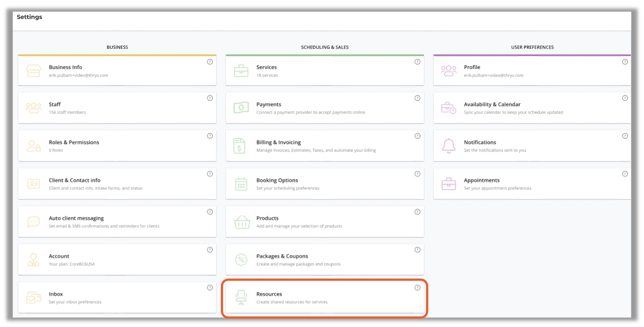The width and height of the screenshot is (644, 327).
Task: Click the Business Info storefront icon
Action: pos(33,71)
